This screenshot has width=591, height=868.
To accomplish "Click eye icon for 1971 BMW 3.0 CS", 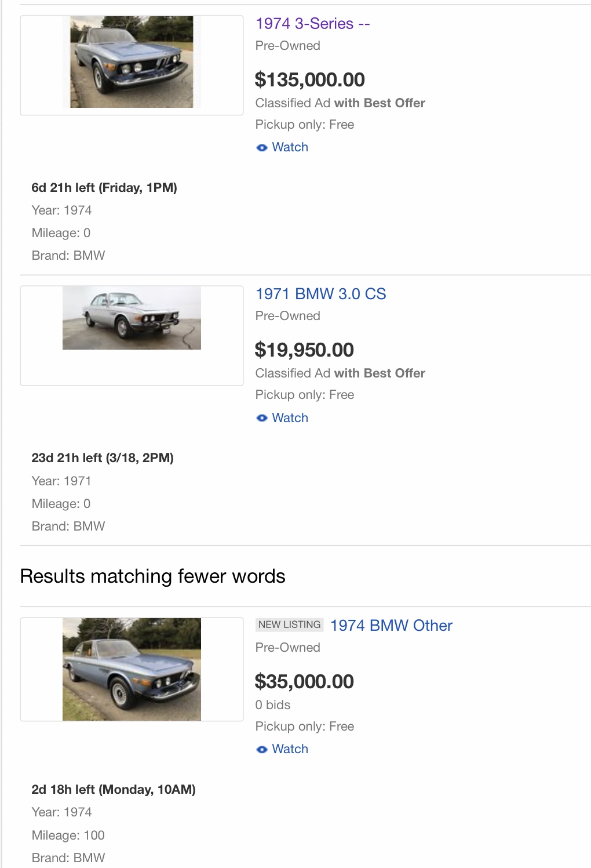I will 262,418.
